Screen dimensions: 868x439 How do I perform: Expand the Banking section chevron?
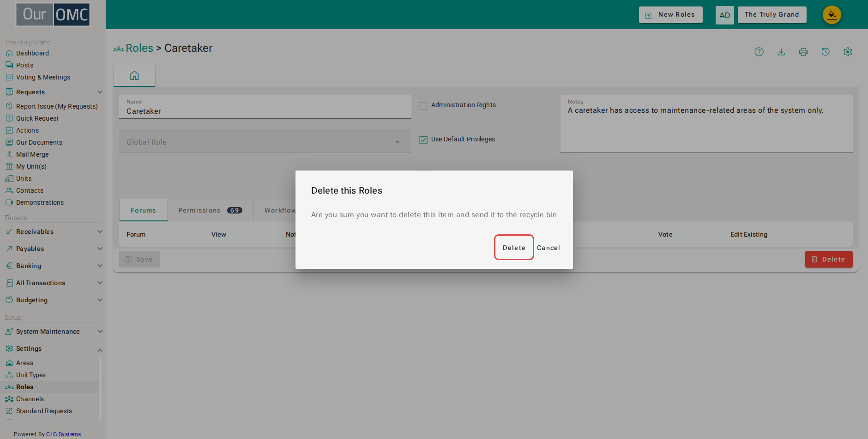[100, 266]
